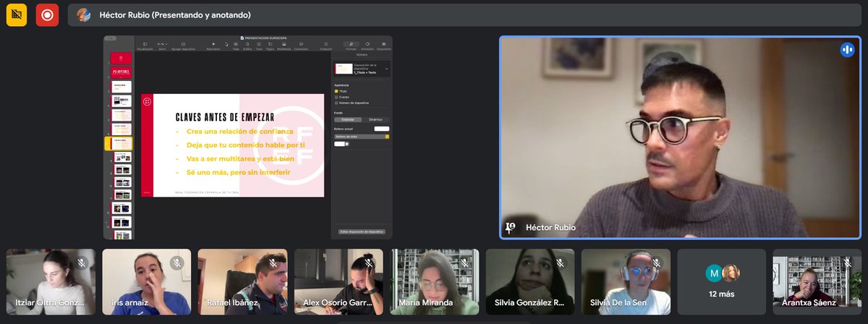Expand Disposición de la diapositiva layout dropdown
The height and width of the screenshot is (324, 868).
(361, 69)
